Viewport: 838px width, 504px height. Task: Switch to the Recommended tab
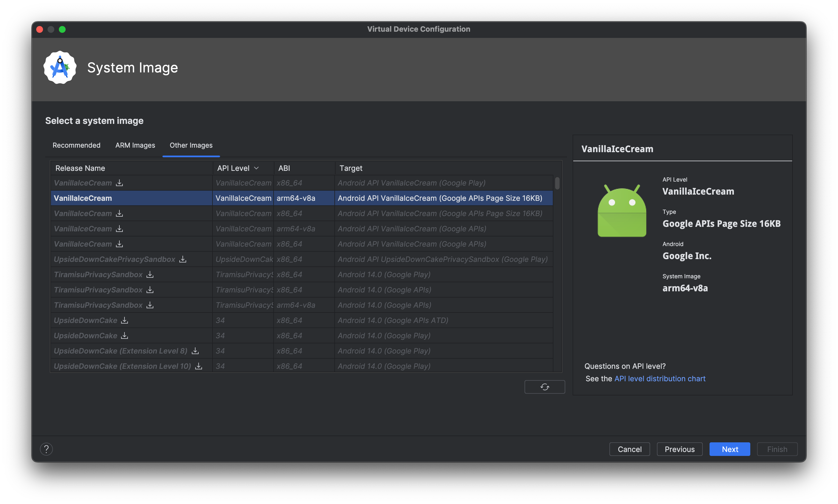pyautogui.click(x=76, y=145)
